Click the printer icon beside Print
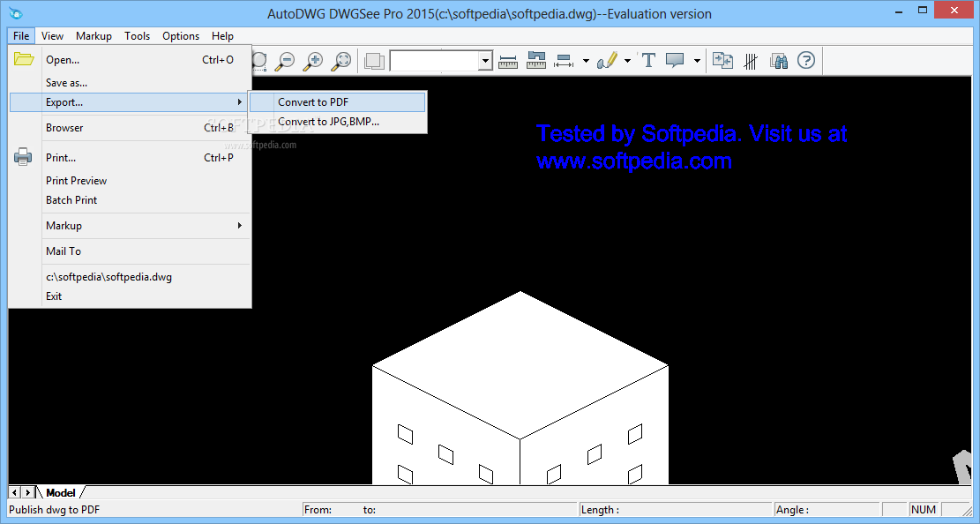Image resolution: width=980 pixels, height=524 pixels. click(x=23, y=157)
